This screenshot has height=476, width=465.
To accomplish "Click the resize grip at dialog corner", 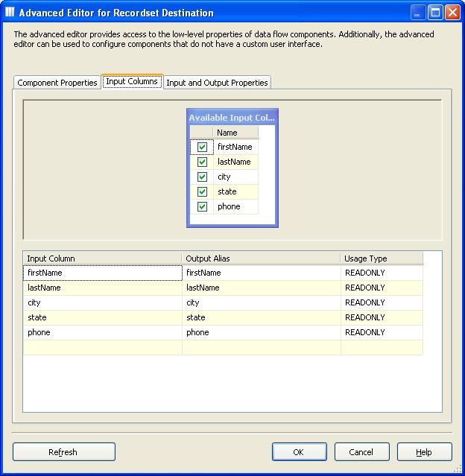I will (458, 469).
